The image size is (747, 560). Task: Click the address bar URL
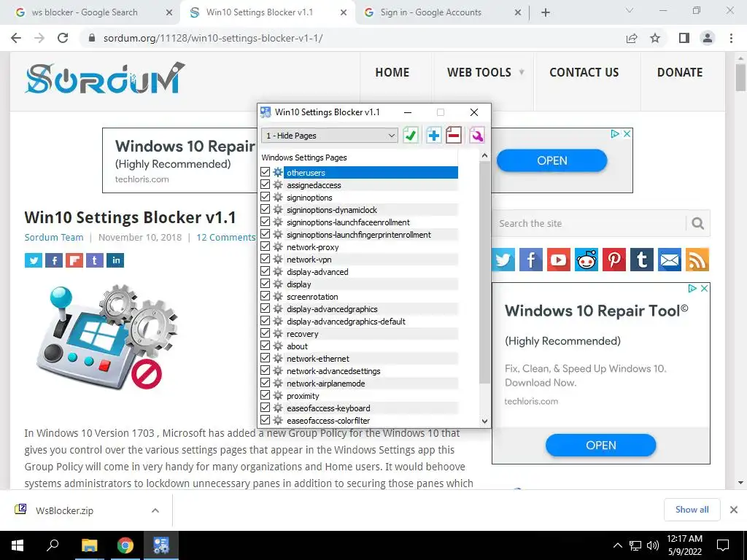click(213, 38)
